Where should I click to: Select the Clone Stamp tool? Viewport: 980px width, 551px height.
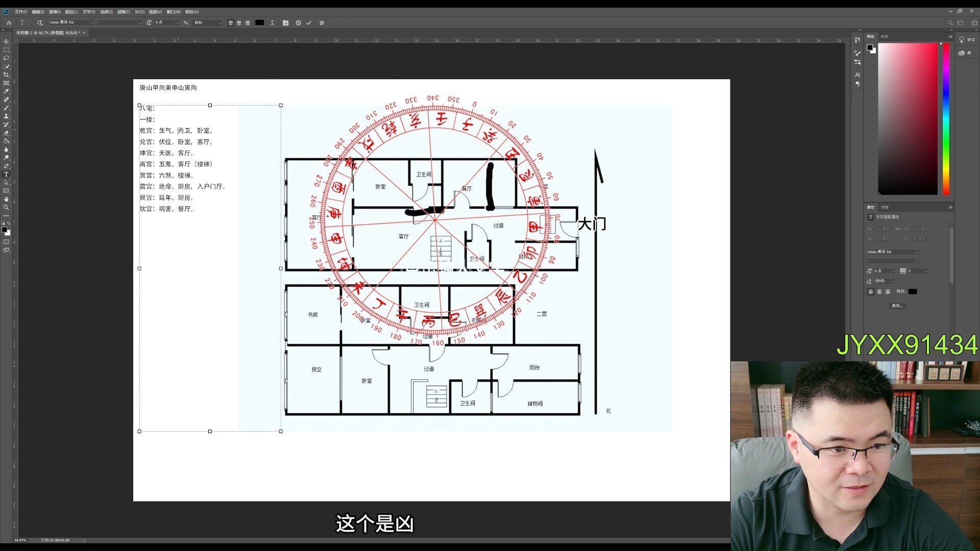[x=6, y=116]
